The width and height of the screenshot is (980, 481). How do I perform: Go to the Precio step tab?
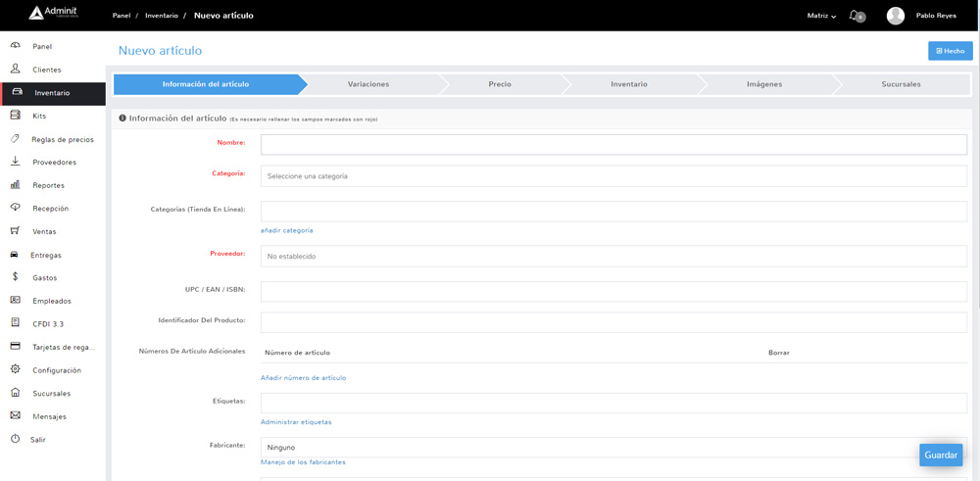click(x=500, y=84)
